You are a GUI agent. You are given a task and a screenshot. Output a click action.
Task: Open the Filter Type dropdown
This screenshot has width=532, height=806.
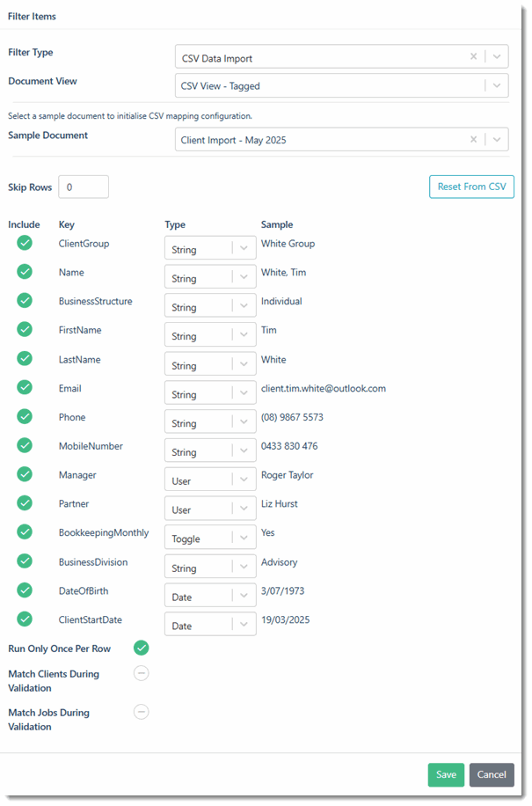497,56
